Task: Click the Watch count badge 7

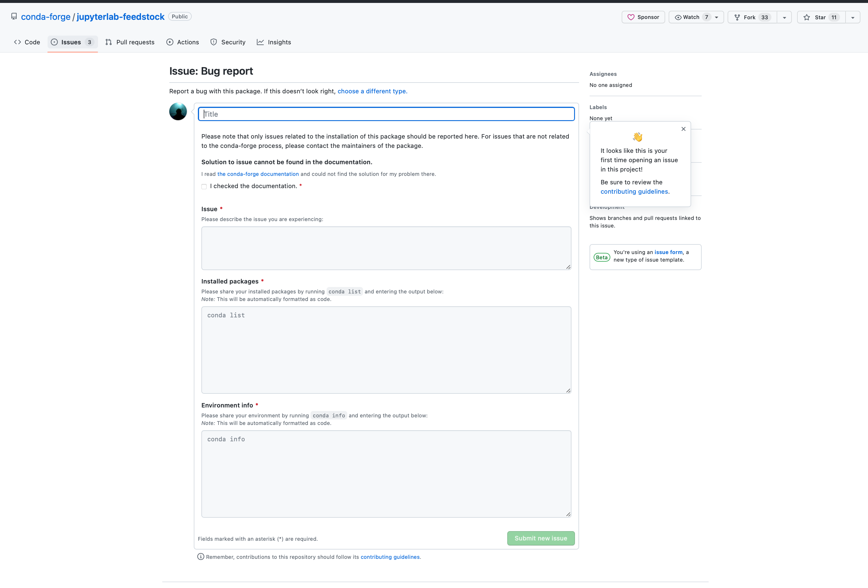Action: point(706,17)
